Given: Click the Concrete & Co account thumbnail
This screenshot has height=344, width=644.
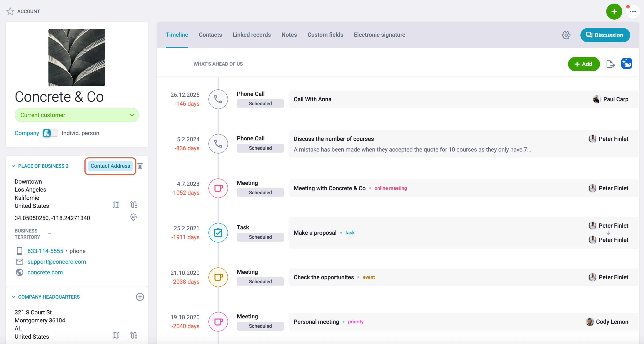Looking at the screenshot, I should point(77,58).
